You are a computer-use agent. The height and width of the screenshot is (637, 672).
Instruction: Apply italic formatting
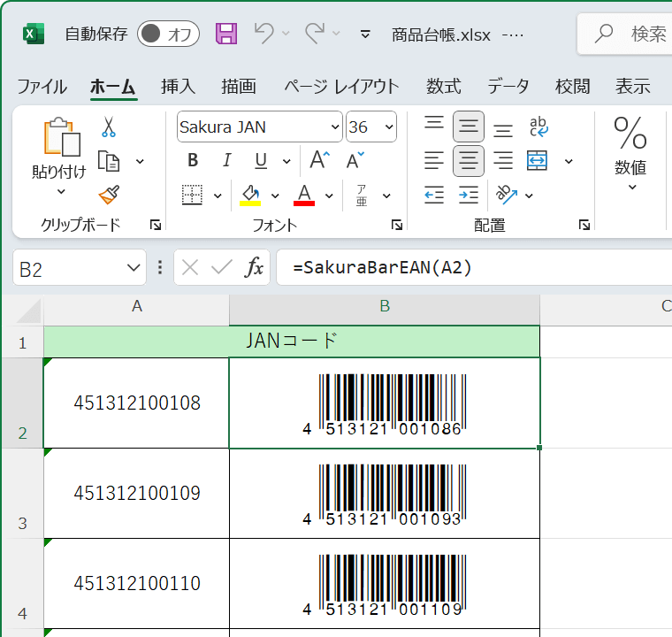pyautogui.click(x=226, y=160)
